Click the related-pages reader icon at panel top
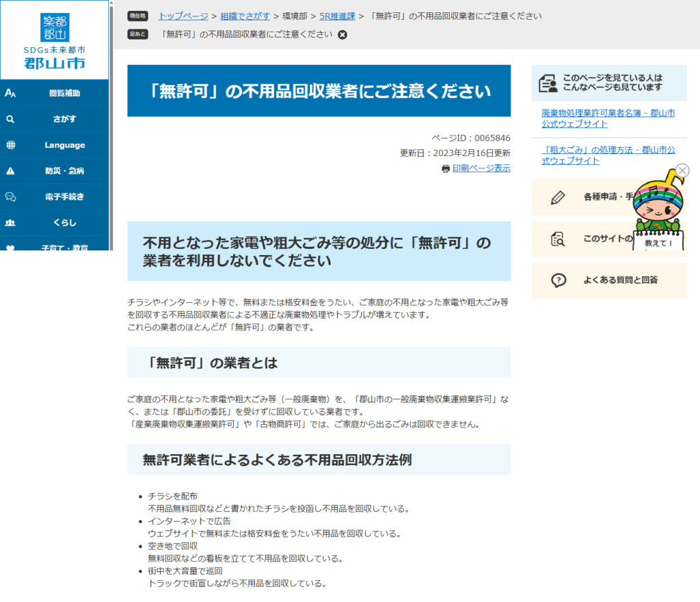 549,83
